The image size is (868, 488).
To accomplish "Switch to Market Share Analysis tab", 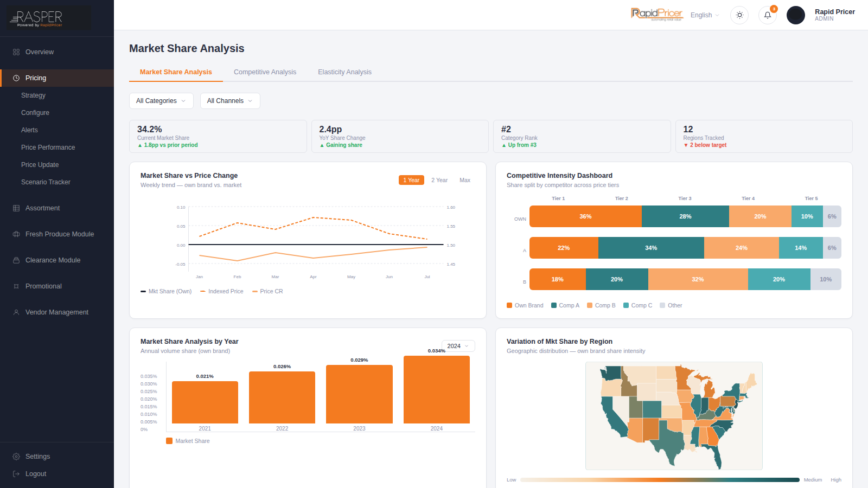I will pos(176,72).
